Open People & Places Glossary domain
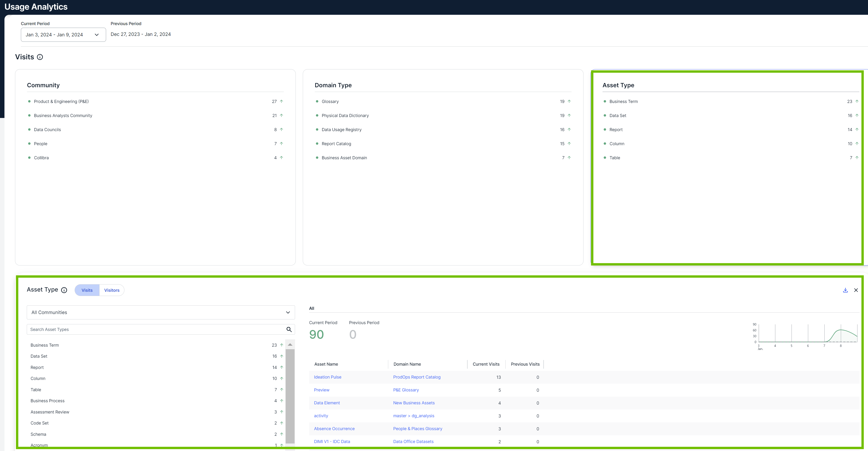 tap(418, 429)
